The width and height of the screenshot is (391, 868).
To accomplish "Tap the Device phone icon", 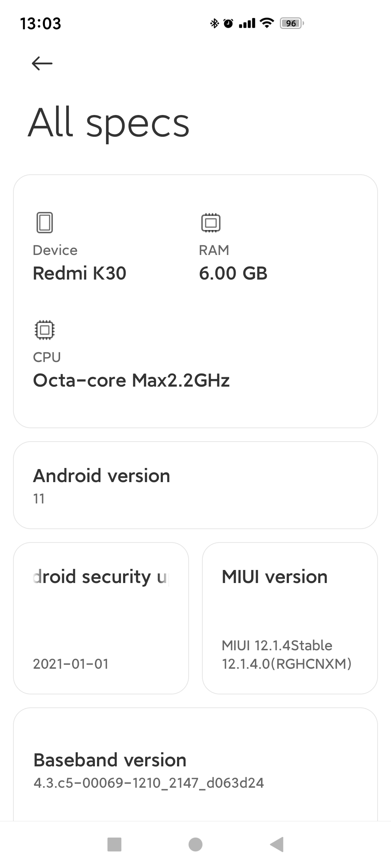I will coord(45,222).
